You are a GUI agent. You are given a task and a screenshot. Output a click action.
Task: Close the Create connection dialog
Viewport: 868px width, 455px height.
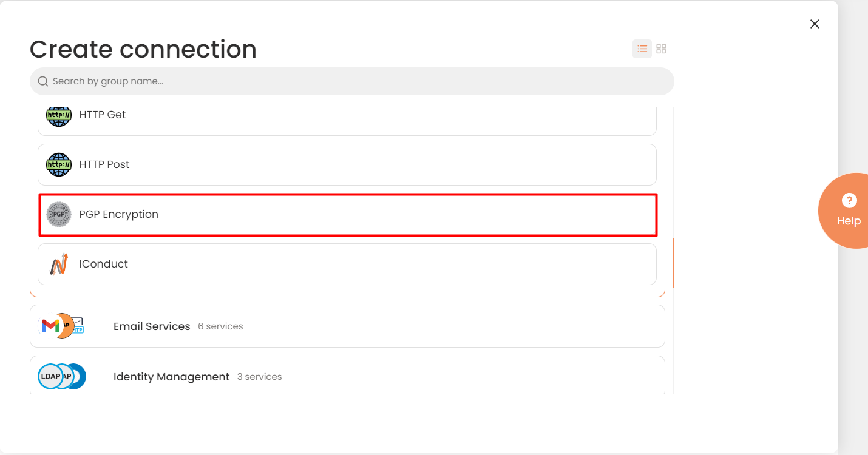815,24
